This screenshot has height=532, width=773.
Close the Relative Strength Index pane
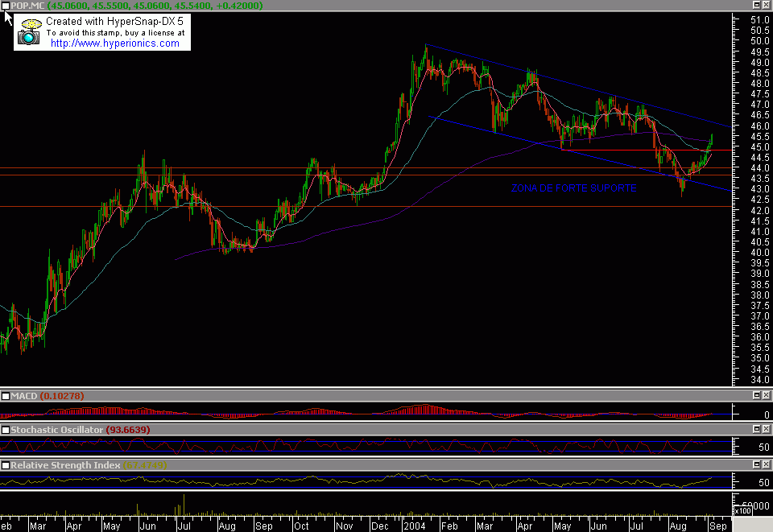tap(765, 465)
